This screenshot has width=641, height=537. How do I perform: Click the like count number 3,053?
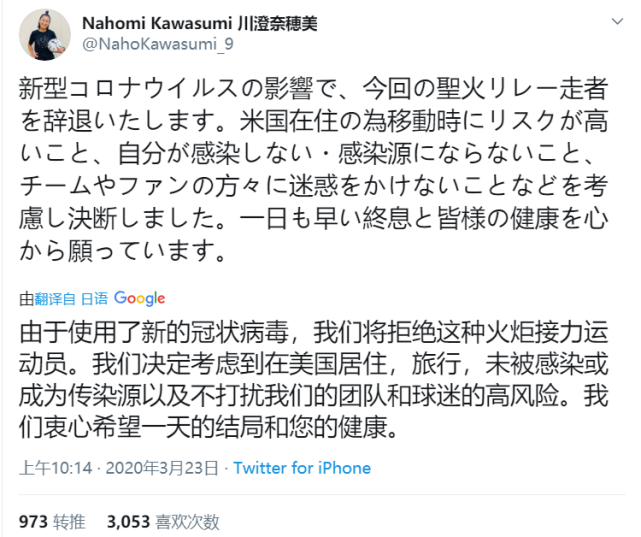pyautogui.click(x=128, y=520)
